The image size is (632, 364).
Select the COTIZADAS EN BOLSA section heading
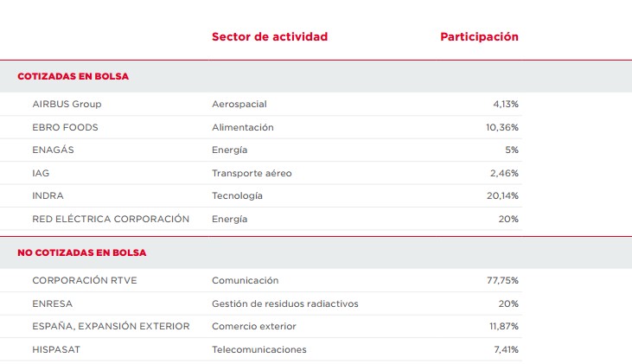coord(73,76)
